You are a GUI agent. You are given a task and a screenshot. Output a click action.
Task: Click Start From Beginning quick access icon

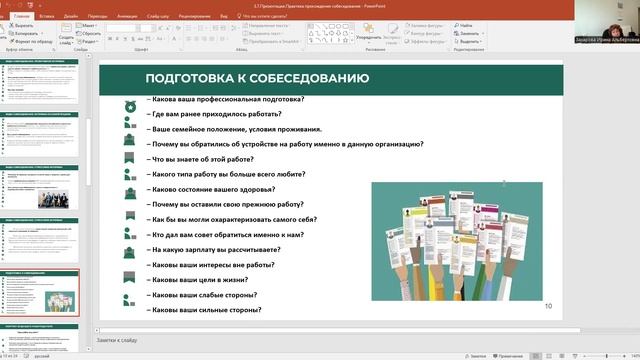(31, 5)
